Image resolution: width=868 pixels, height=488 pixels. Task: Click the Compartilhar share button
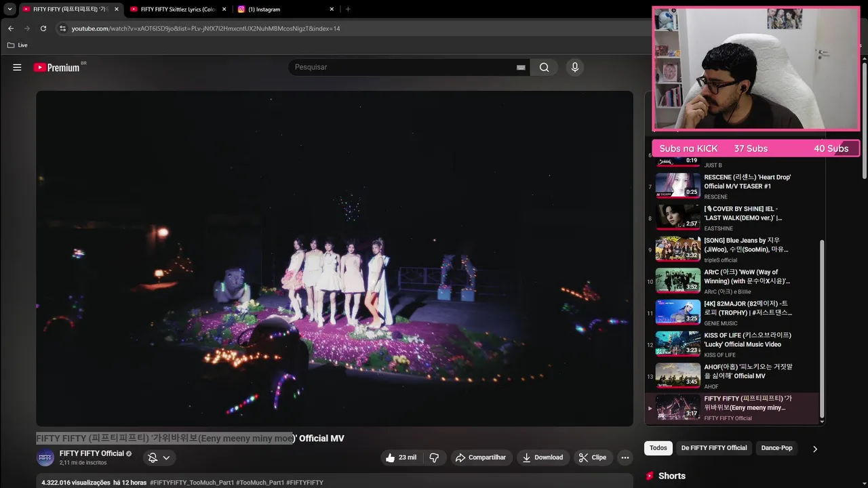click(481, 457)
